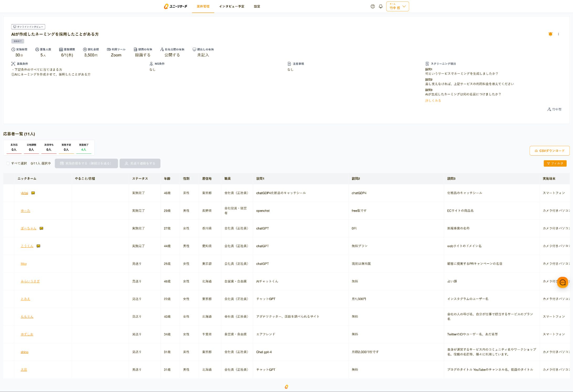573x392 pixels.
Task: Tick the すべて選択 checkbox
Action: coord(8,163)
